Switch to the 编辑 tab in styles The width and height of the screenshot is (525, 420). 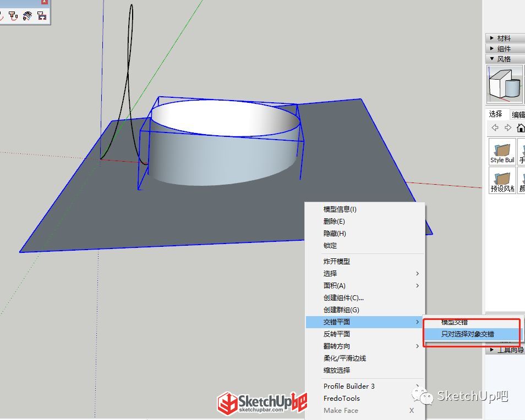[518, 115]
